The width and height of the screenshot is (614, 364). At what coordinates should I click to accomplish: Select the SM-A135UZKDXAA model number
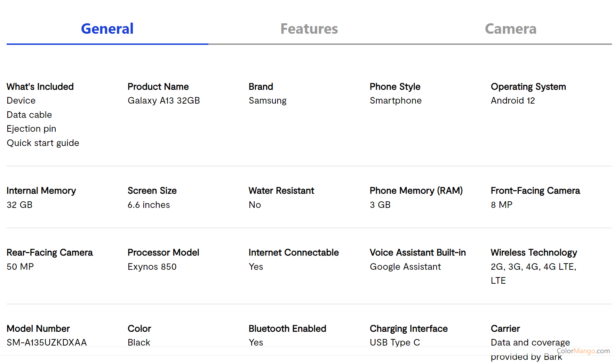pos(47,342)
